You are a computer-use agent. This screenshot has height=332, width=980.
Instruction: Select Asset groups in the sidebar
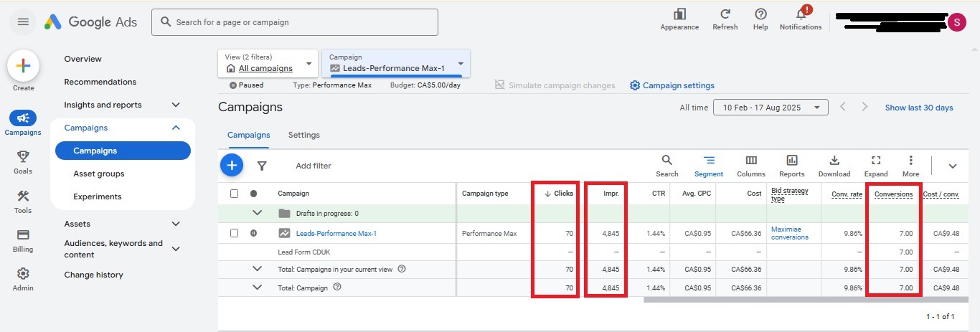(99, 174)
